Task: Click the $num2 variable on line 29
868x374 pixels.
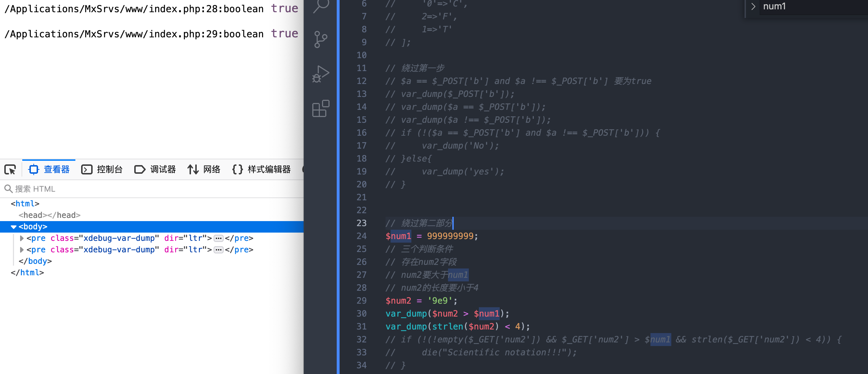Action: coord(398,301)
